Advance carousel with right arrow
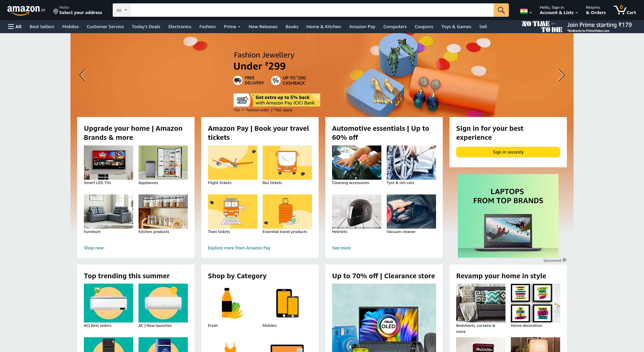Image resolution: width=644 pixels, height=352 pixels. (x=561, y=75)
